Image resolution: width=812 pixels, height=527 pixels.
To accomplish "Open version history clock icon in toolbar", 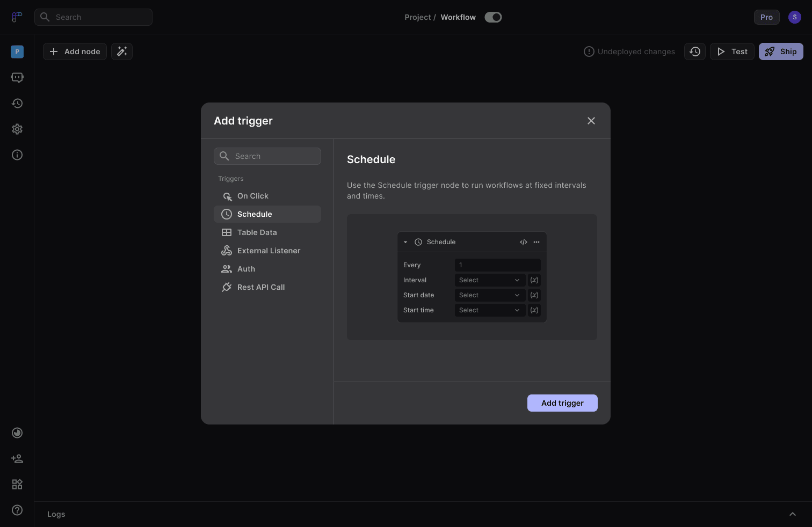I will [x=695, y=52].
